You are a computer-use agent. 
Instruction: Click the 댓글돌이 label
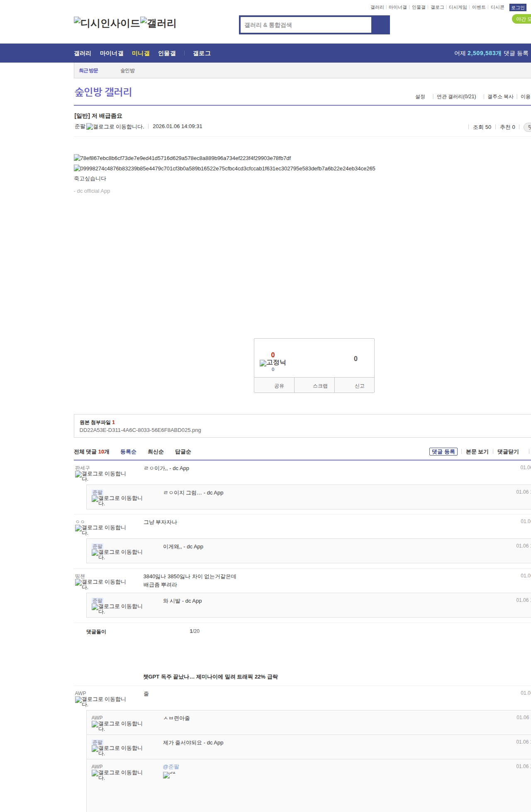tap(96, 632)
